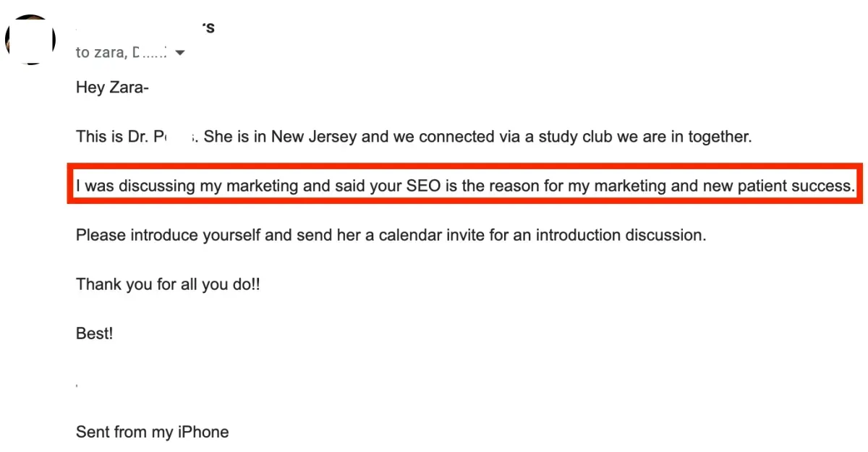The height and width of the screenshot is (452, 868).
Task: Expand recipient details arrow next to "to zara"
Action: click(x=180, y=53)
